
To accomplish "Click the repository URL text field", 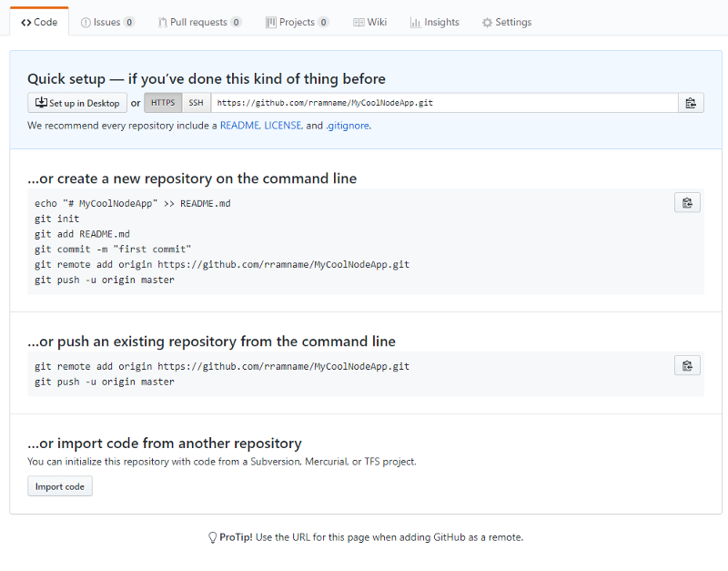I will point(444,103).
